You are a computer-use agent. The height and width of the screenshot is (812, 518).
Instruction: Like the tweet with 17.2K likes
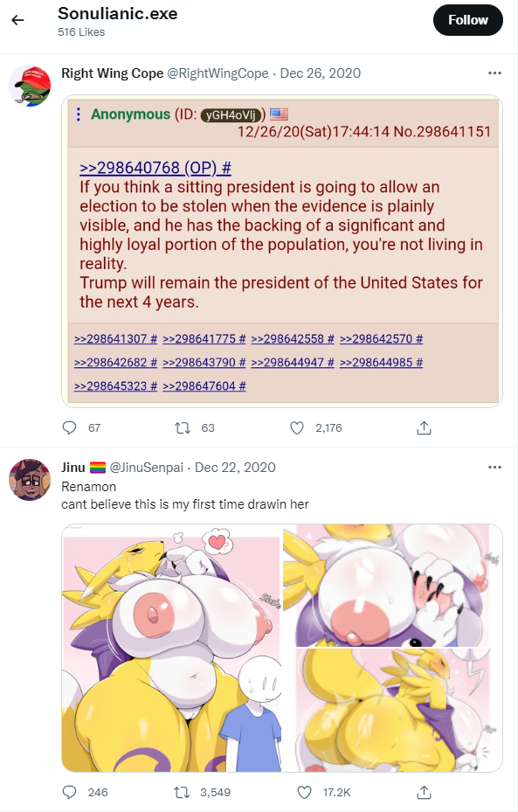tap(304, 792)
